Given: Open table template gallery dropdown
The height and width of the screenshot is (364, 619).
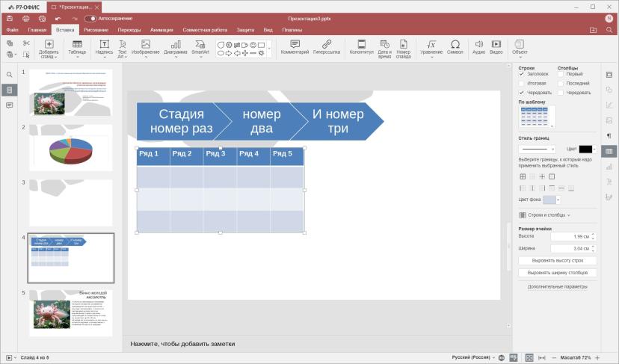Looking at the screenshot, I should coord(552,126).
